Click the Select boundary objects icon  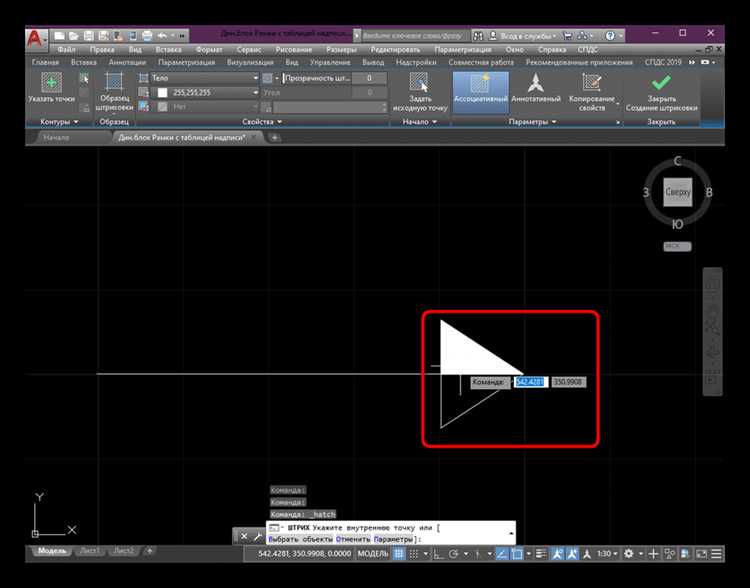pyautogui.click(x=84, y=78)
